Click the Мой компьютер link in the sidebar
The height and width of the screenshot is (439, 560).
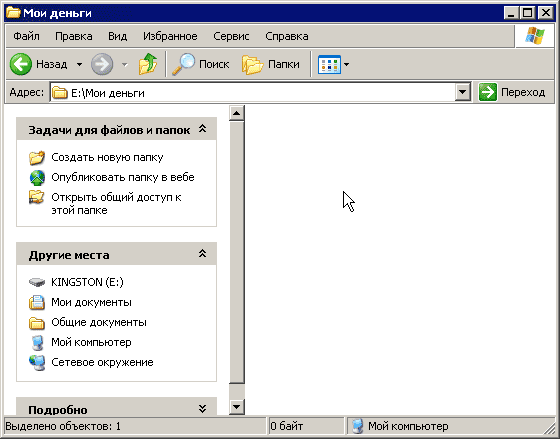pyautogui.click(x=91, y=342)
